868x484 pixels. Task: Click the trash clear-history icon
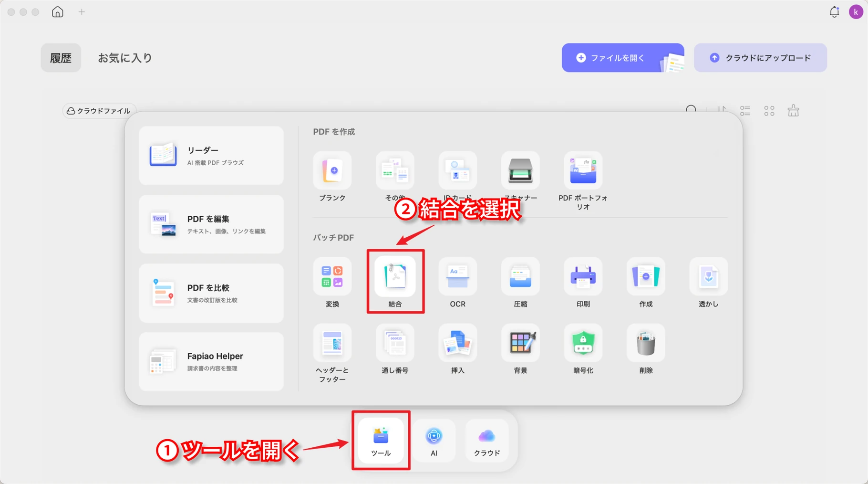pos(793,111)
